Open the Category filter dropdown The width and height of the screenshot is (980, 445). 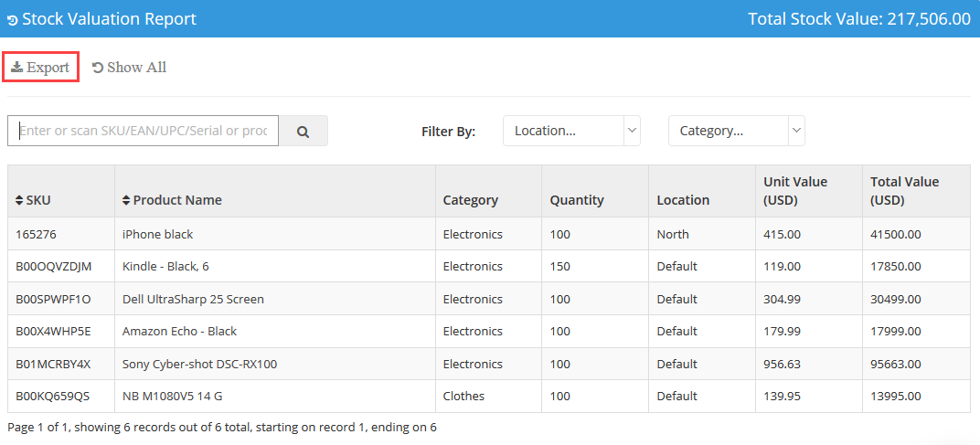pos(737,131)
